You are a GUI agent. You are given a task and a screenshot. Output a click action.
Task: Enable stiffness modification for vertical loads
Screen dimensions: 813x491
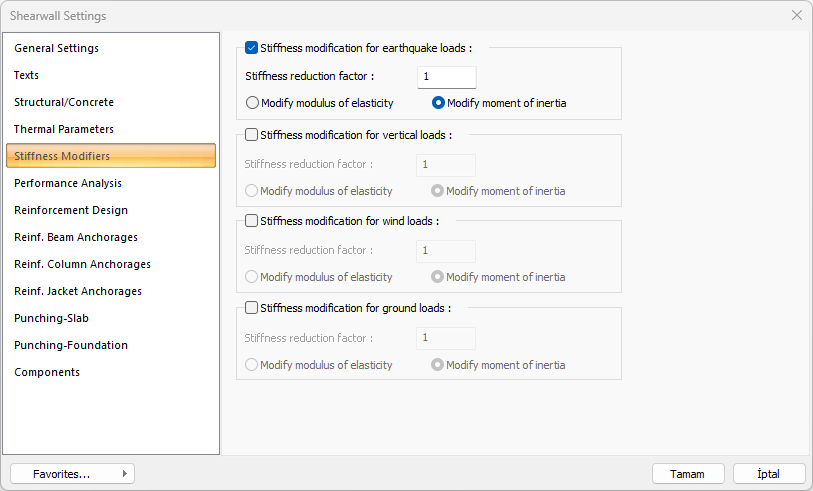point(252,134)
